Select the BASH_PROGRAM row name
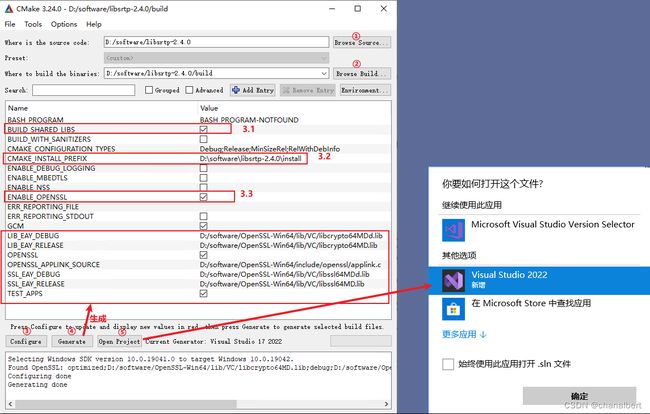Image resolution: width=650 pixels, height=414 pixels. coord(35,120)
